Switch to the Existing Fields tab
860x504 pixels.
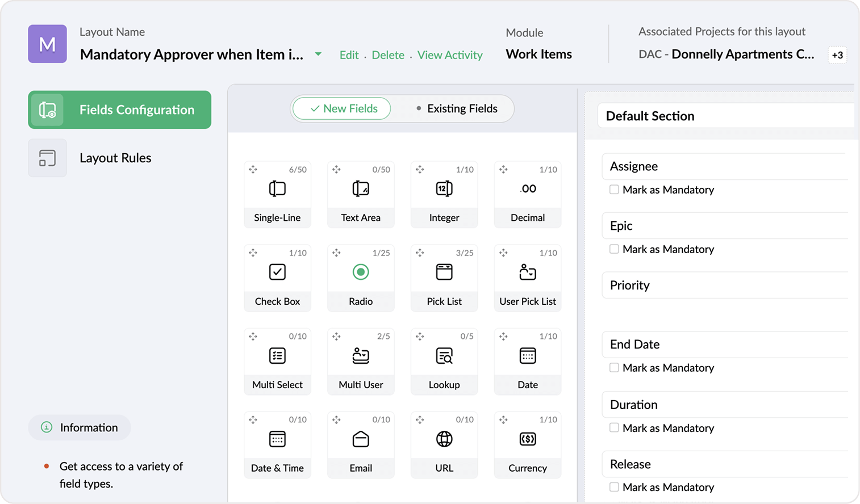point(461,108)
